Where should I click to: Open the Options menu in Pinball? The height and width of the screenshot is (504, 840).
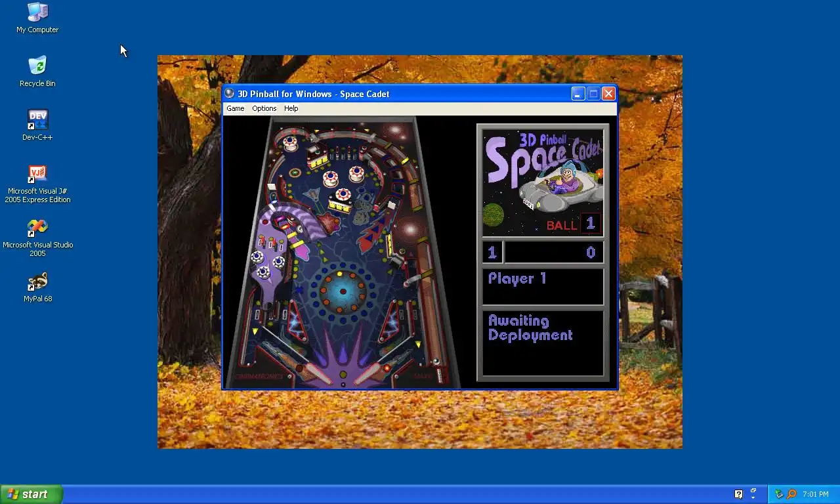point(264,108)
